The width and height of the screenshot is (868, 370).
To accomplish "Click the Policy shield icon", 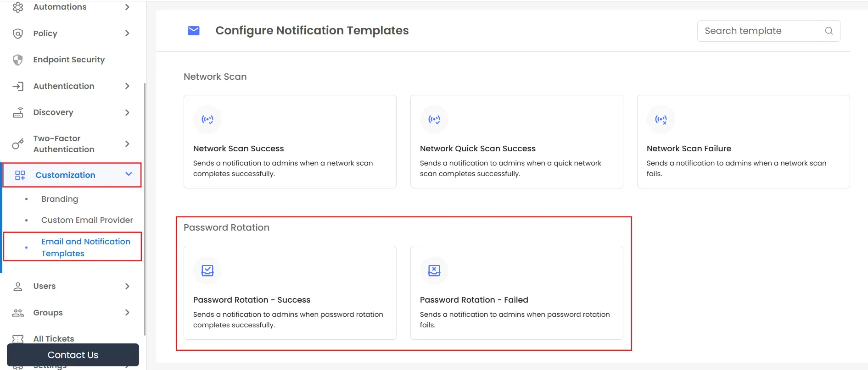I will 18,33.
